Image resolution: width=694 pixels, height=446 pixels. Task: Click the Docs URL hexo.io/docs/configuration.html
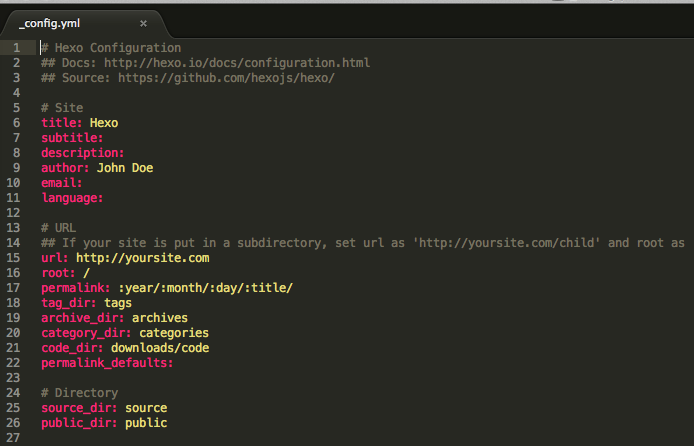coord(237,63)
